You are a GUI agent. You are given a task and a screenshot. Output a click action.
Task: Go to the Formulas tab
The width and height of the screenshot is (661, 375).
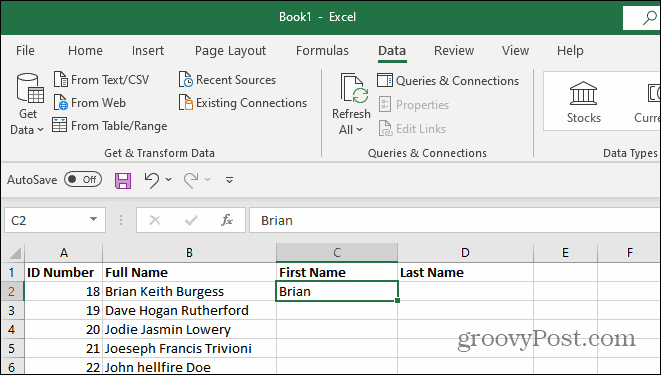click(322, 51)
